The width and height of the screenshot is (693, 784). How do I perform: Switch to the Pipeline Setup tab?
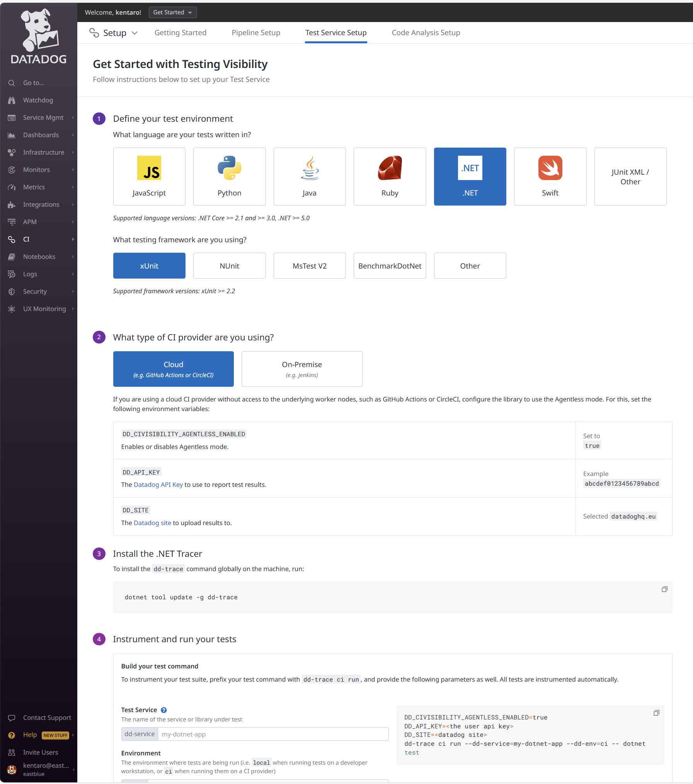coord(256,33)
